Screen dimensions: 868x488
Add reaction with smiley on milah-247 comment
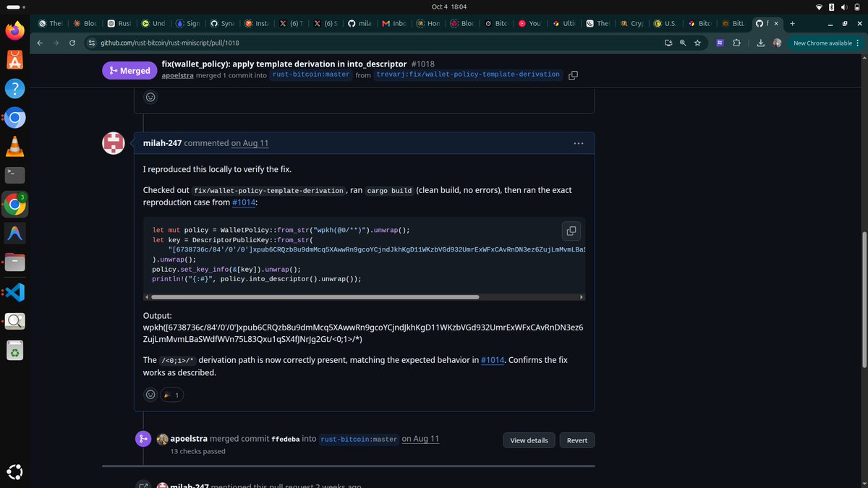(150, 395)
